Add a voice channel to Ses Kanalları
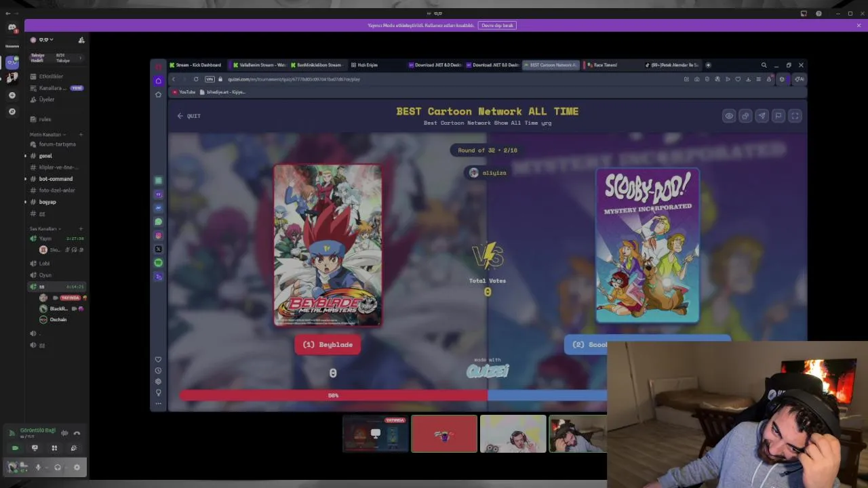The height and width of the screenshot is (488, 868). pyautogui.click(x=81, y=228)
